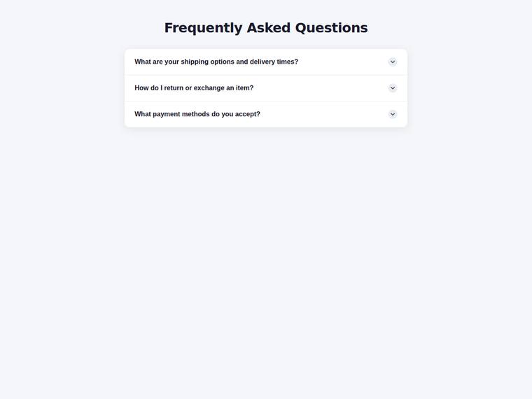The width and height of the screenshot is (532, 399).
Task: Show answer using the return row's circular arrow
Action: (393, 88)
